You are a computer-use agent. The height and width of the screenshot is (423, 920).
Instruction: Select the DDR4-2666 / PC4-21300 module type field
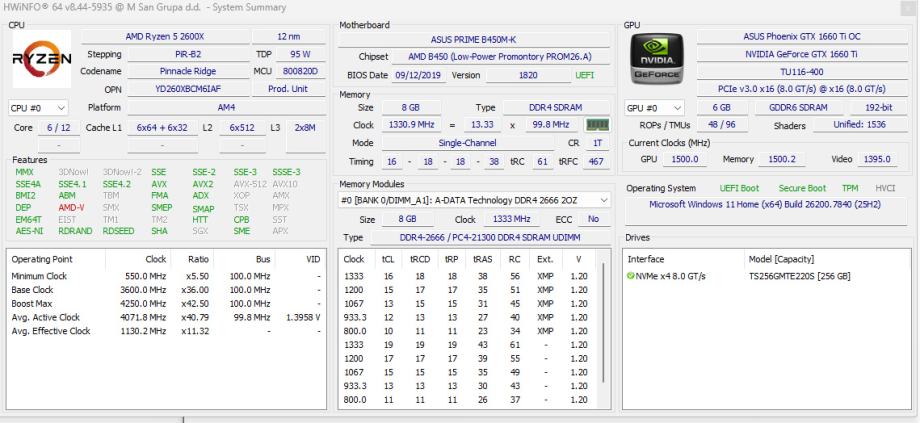pyautogui.click(x=489, y=238)
